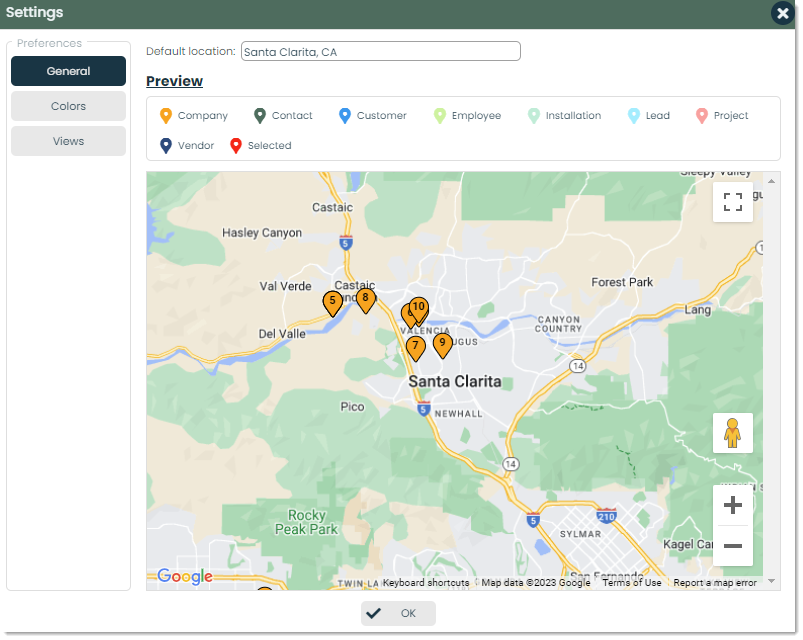Screen dimensions: 803x640
Task: Click the dark green Contact legend pin
Action: [x=260, y=116]
